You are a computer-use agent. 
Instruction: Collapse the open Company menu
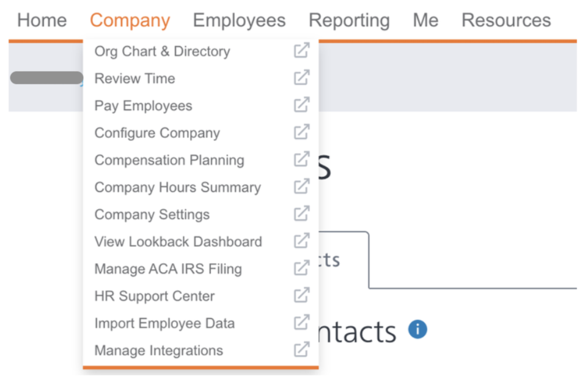click(130, 21)
